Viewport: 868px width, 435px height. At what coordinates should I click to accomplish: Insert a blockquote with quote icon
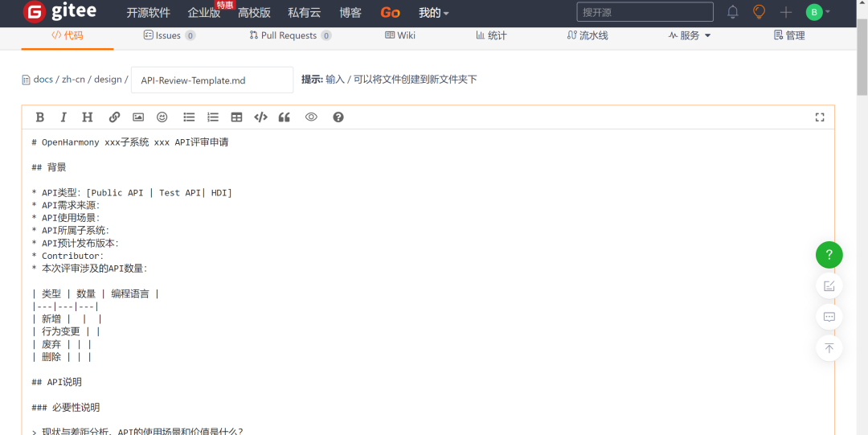point(284,117)
